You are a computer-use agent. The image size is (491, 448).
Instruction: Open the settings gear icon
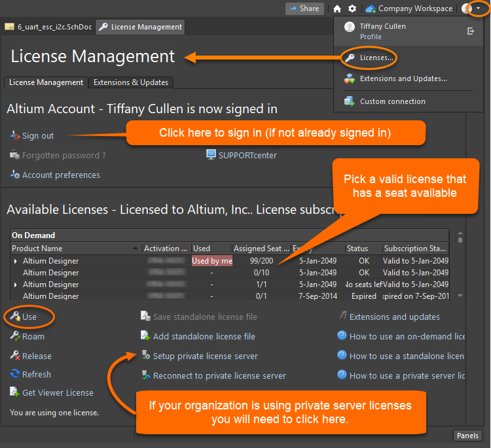(x=352, y=9)
